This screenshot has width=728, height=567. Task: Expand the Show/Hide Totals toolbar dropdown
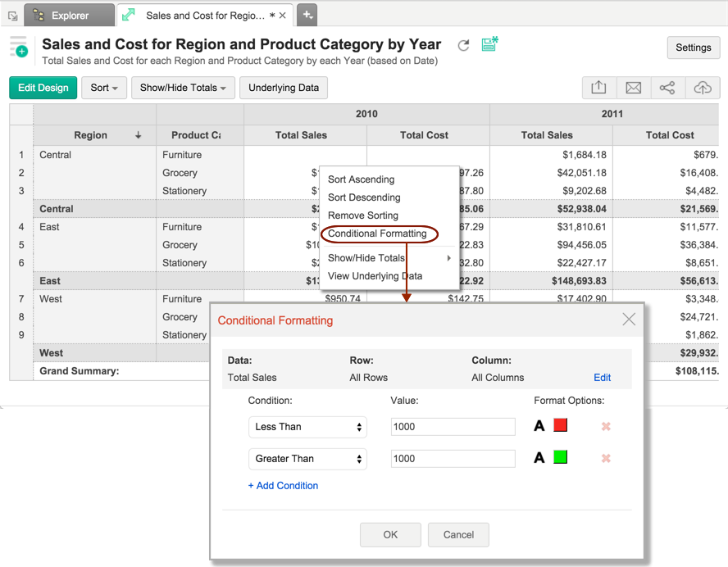coord(183,88)
